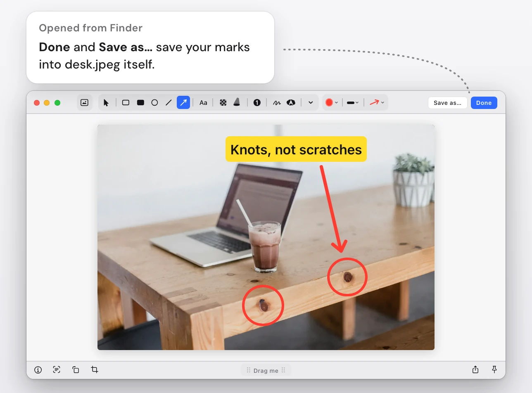
Task: Select the pointer selection tool
Action: [106, 102]
